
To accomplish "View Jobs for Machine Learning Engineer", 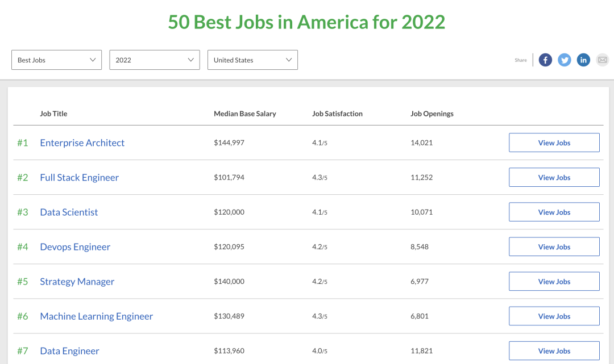I will click(554, 316).
